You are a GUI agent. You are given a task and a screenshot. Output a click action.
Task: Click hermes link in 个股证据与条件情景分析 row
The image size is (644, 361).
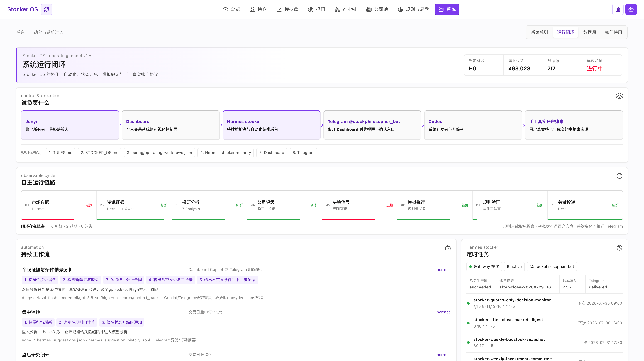click(443, 269)
